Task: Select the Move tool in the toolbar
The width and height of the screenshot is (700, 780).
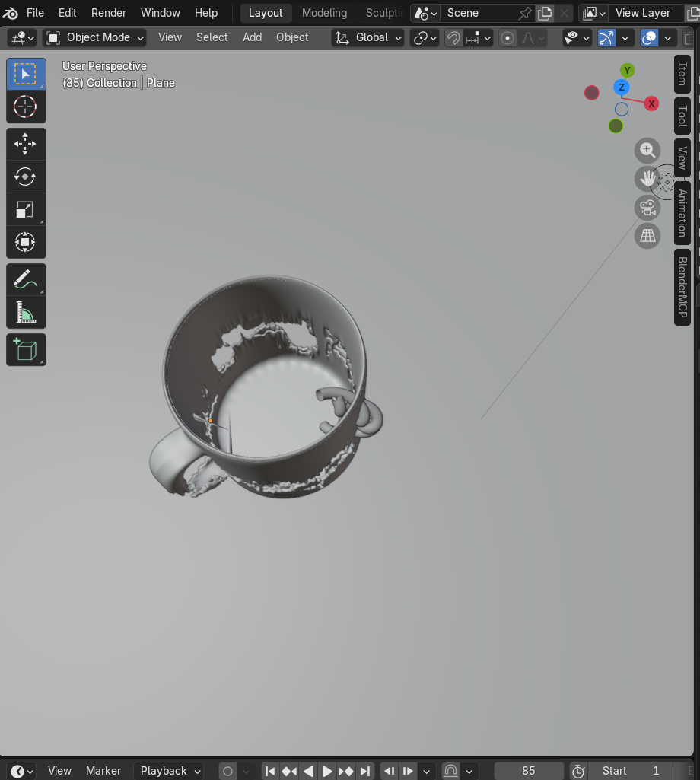Action: pos(26,144)
